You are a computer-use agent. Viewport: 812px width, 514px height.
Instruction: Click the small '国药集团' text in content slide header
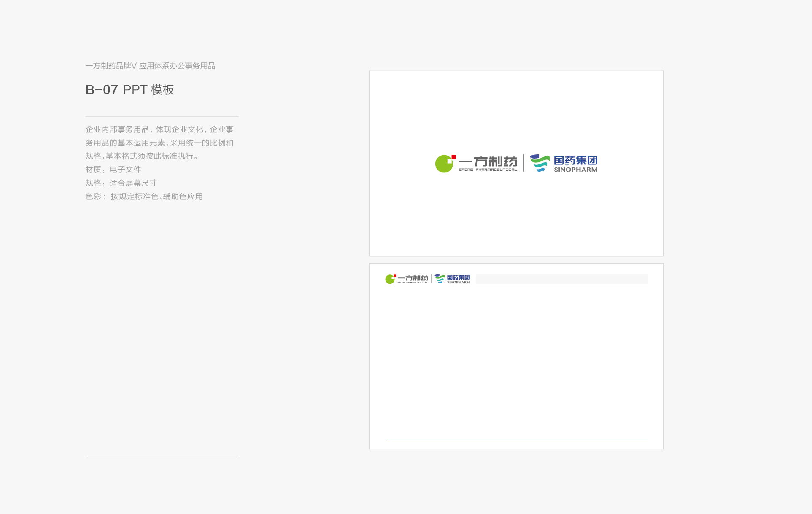459,277
